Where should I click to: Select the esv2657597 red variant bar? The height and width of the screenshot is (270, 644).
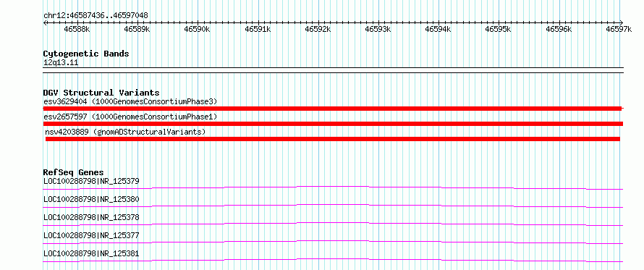(x=333, y=124)
